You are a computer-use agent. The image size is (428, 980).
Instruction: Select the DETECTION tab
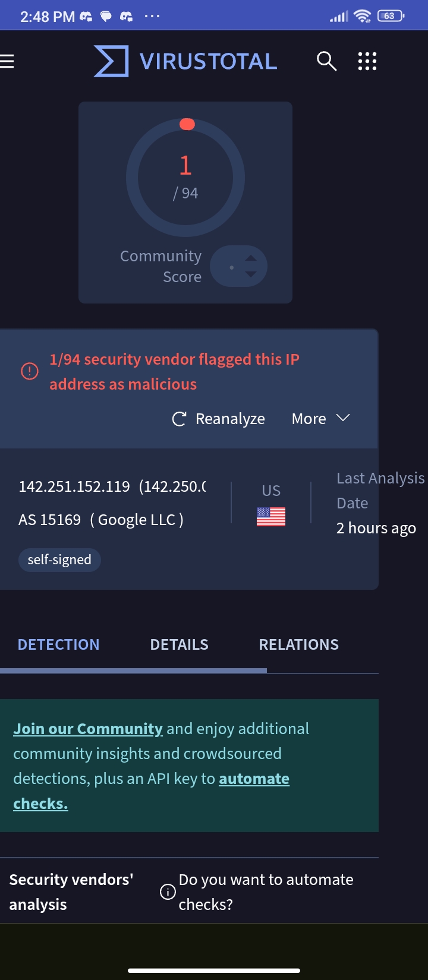click(x=58, y=644)
